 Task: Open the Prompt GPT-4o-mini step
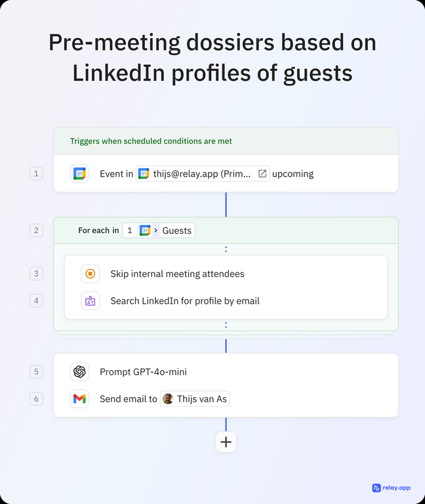click(143, 372)
